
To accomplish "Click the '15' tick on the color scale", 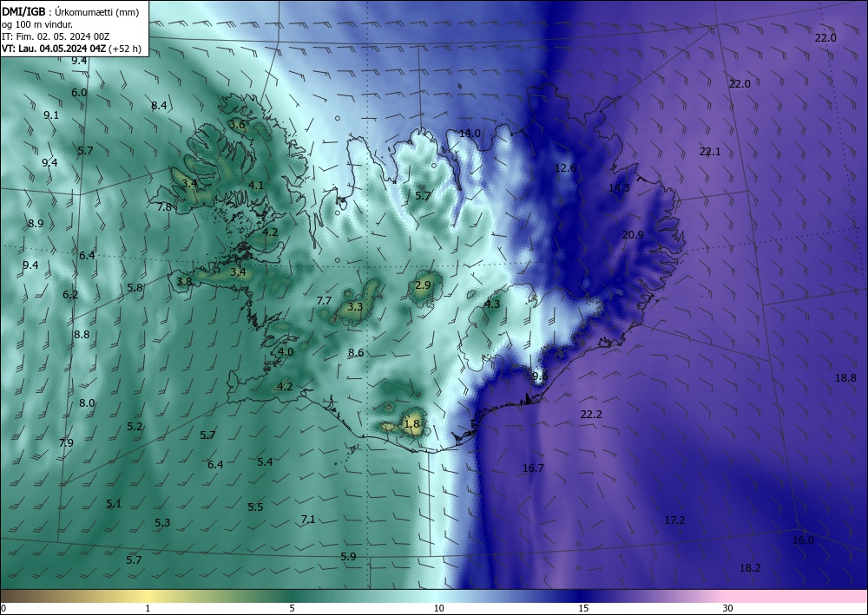I will (x=583, y=608).
